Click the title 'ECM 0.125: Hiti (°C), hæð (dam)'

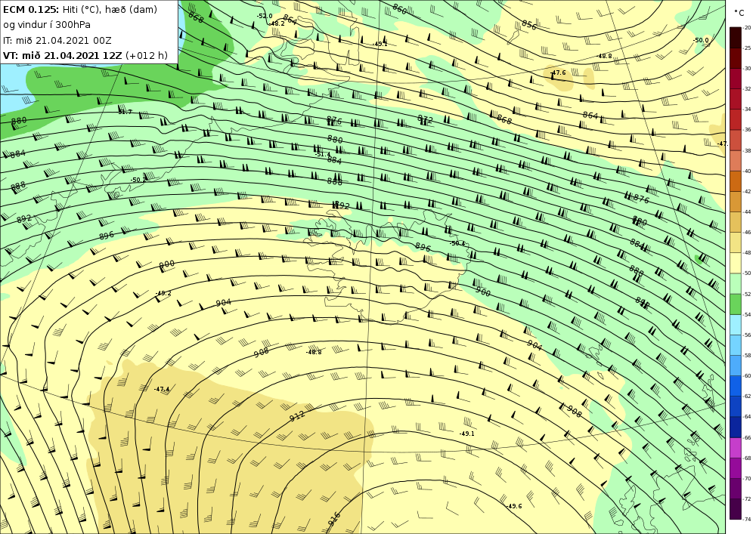80,10
